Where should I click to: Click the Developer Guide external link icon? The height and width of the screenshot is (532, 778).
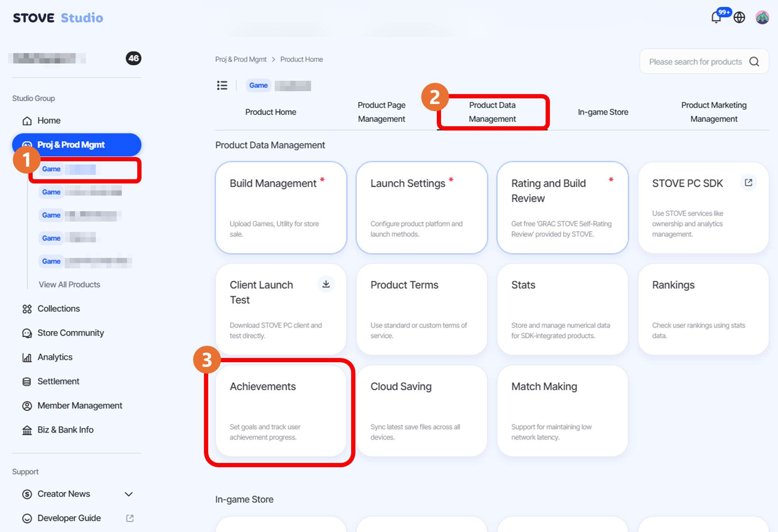tap(130, 518)
